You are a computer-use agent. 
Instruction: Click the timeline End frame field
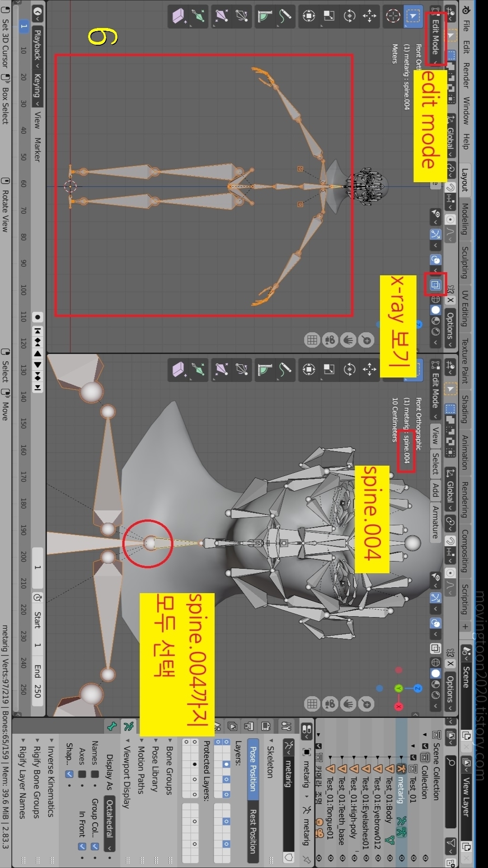(38, 680)
